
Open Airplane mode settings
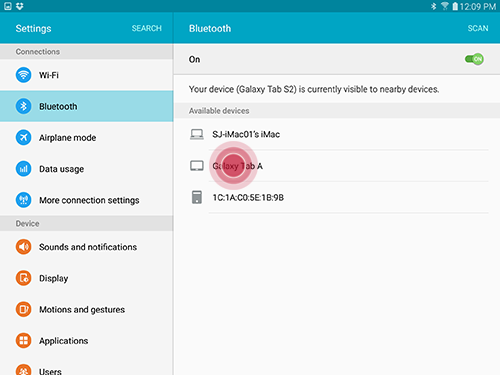click(x=87, y=137)
